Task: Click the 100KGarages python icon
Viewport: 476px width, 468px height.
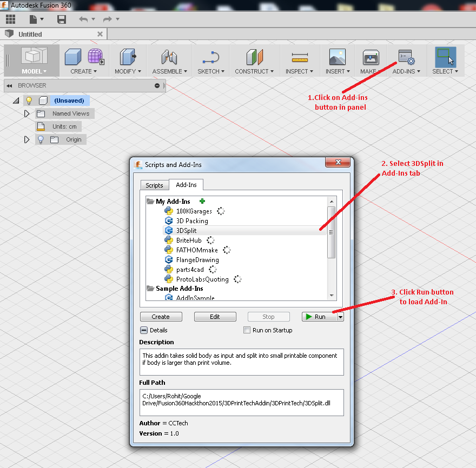Action: pyautogui.click(x=168, y=211)
